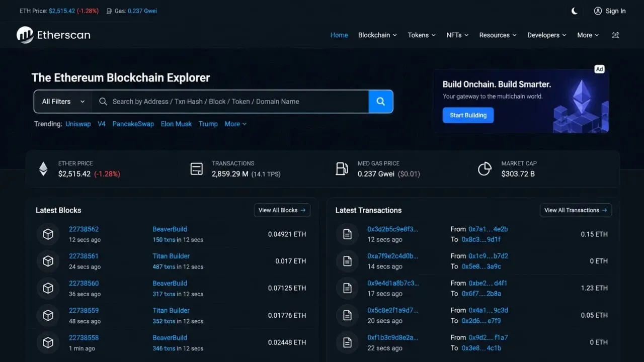Image resolution: width=644 pixels, height=362 pixels.
Task: Toggle dark mode moon icon
Action: [x=575, y=11]
